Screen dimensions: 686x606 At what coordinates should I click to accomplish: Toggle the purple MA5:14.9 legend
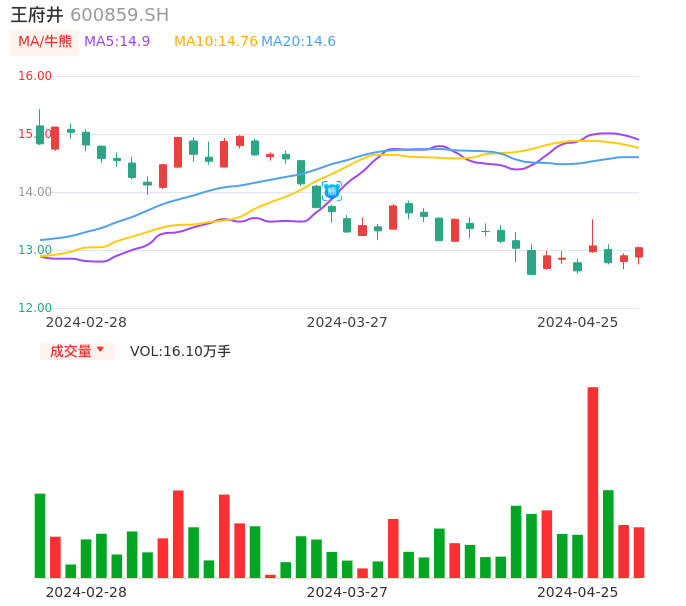pos(117,42)
